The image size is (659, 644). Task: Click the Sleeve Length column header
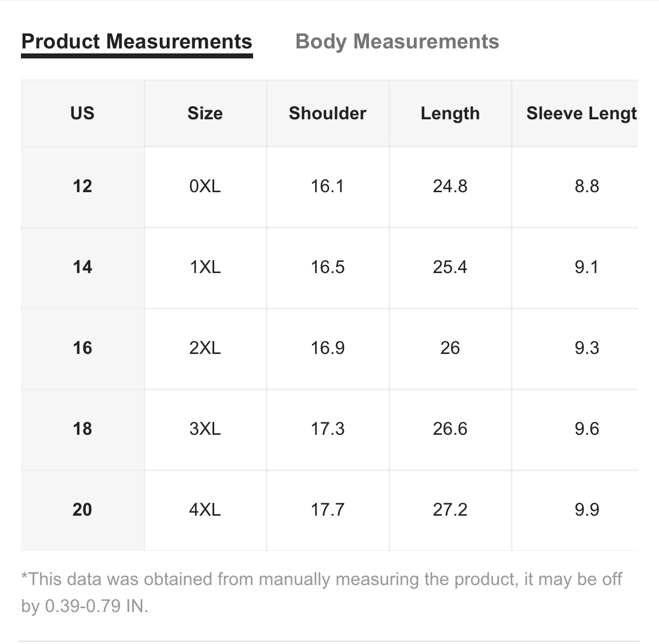tap(576, 113)
